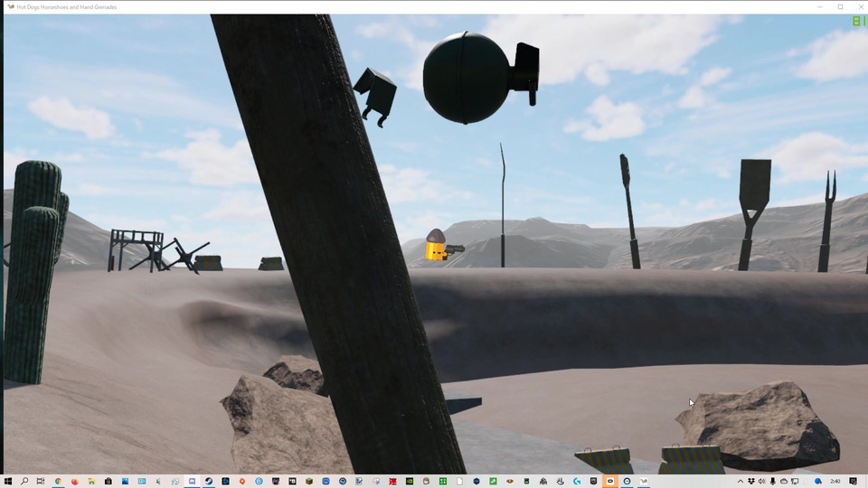Click the green FPS counter 81

[858, 21]
